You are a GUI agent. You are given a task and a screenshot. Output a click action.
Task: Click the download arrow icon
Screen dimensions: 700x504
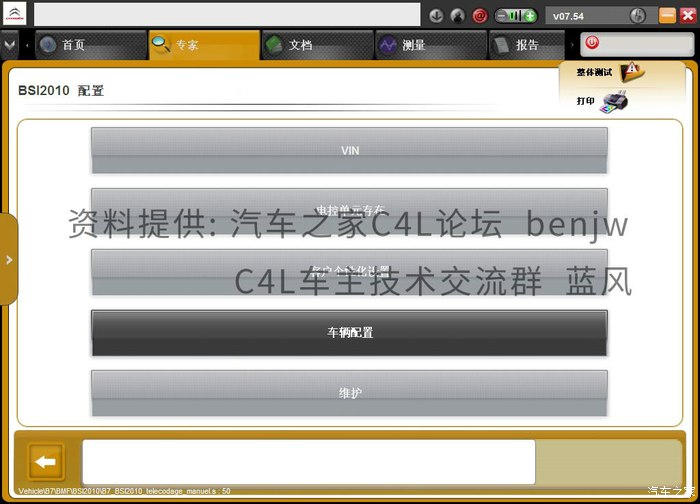pyautogui.click(x=436, y=16)
